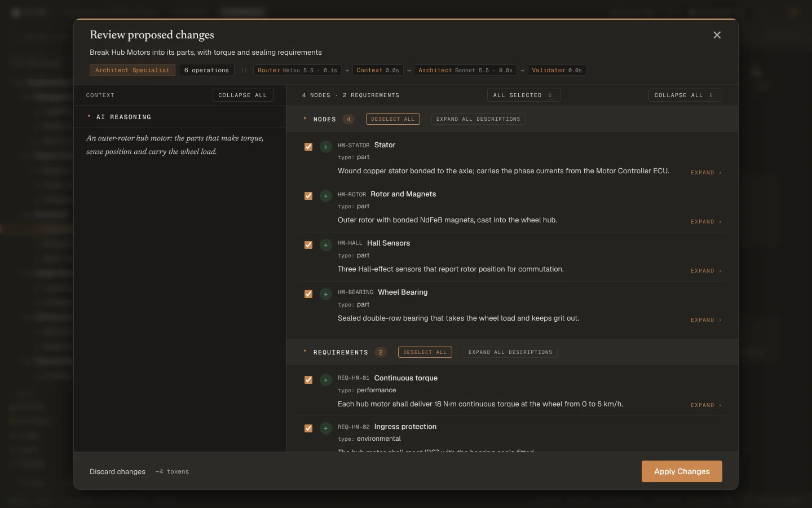Image resolution: width=812 pixels, height=508 pixels.
Task: Click Deselect All in the Nodes header
Action: [x=393, y=119]
